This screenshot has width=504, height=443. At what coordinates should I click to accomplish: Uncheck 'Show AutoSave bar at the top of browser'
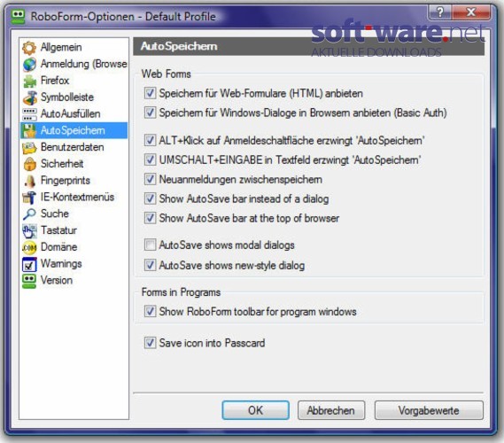(x=150, y=218)
